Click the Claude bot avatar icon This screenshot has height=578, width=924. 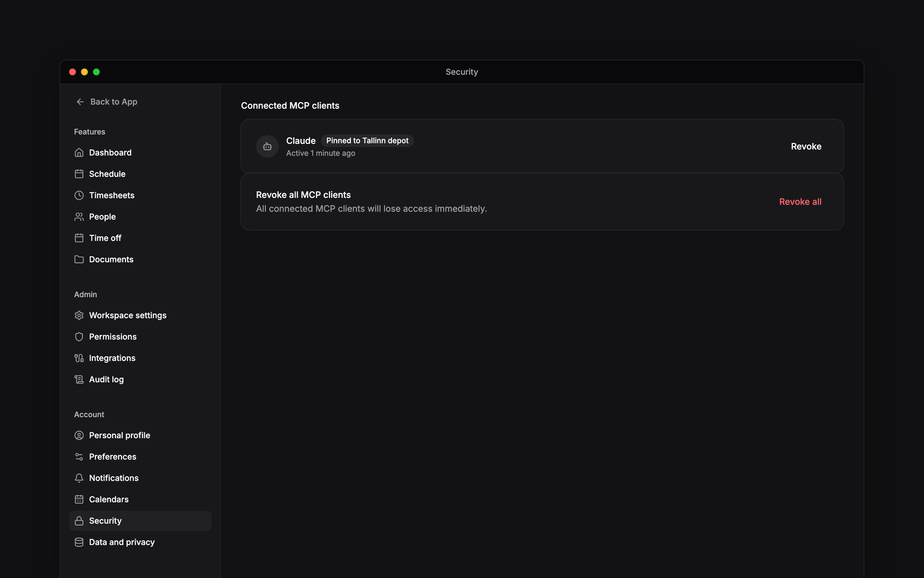pyautogui.click(x=267, y=146)
